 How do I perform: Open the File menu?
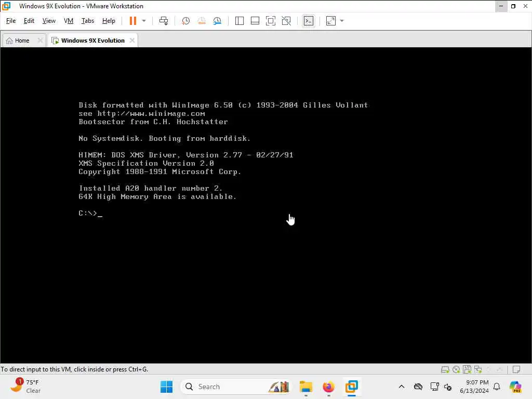click(x=11, y=21)
